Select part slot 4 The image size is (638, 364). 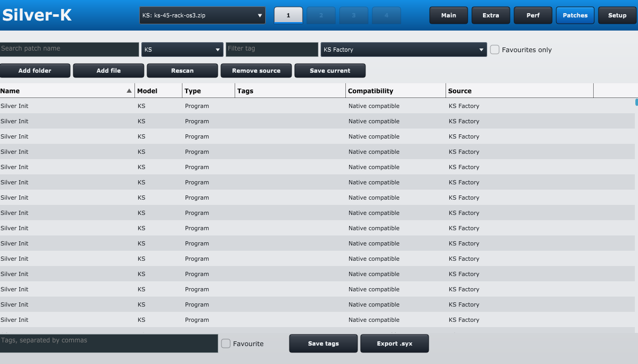(386, 15)
